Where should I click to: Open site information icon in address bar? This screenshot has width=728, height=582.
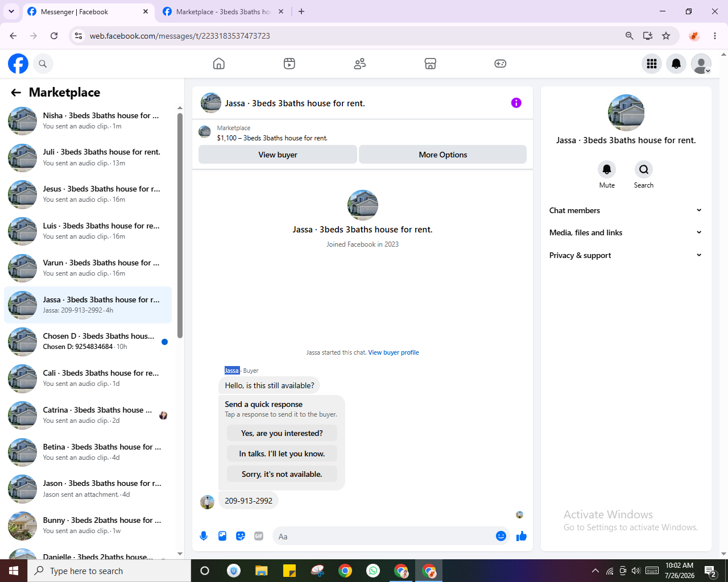click(x=78, y=36)
